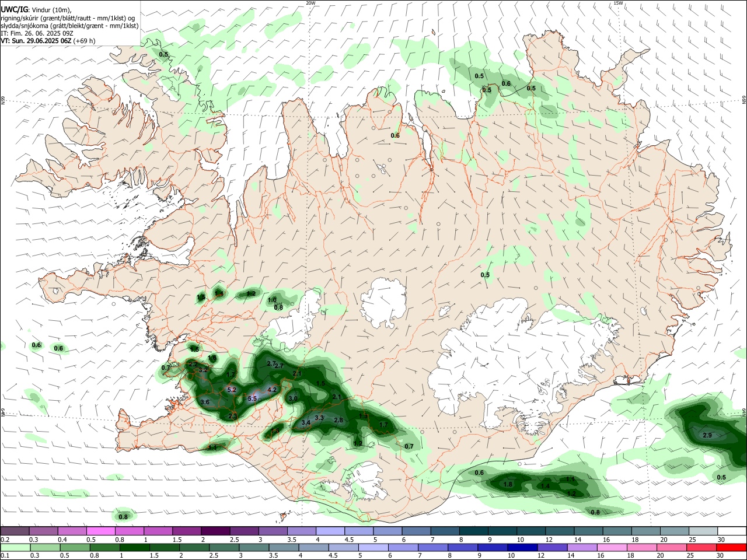Click the 3.3 precipitation value
The width and height of the screenshot is (747, 560).
tap(319, 418)
